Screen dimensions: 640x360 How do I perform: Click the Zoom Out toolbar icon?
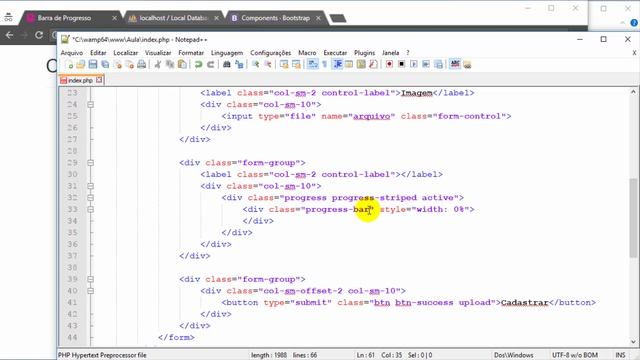[268, 64]
